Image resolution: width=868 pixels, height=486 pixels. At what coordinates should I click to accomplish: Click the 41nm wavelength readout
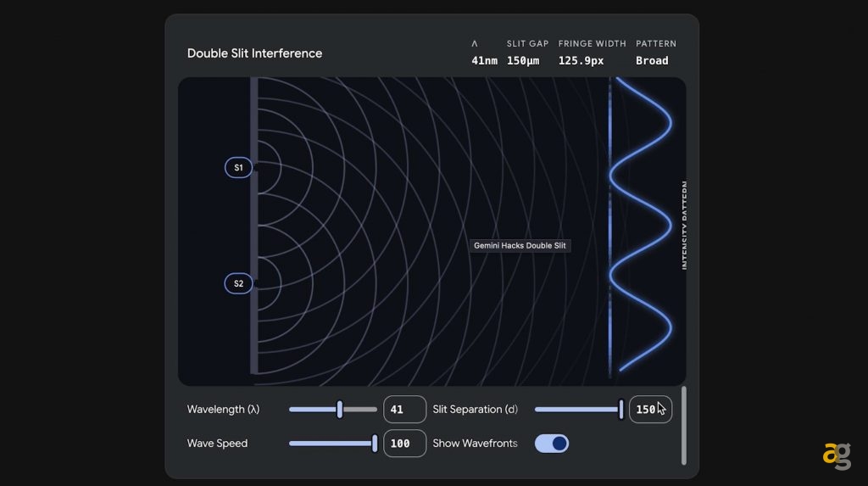pyautogui.click(x=484, y=60)
